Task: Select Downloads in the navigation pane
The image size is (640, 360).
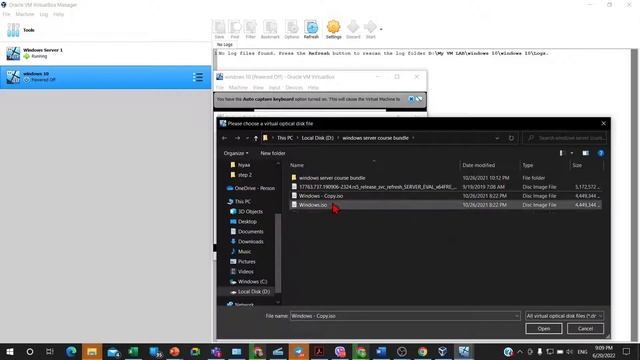Action: [247, 242]
